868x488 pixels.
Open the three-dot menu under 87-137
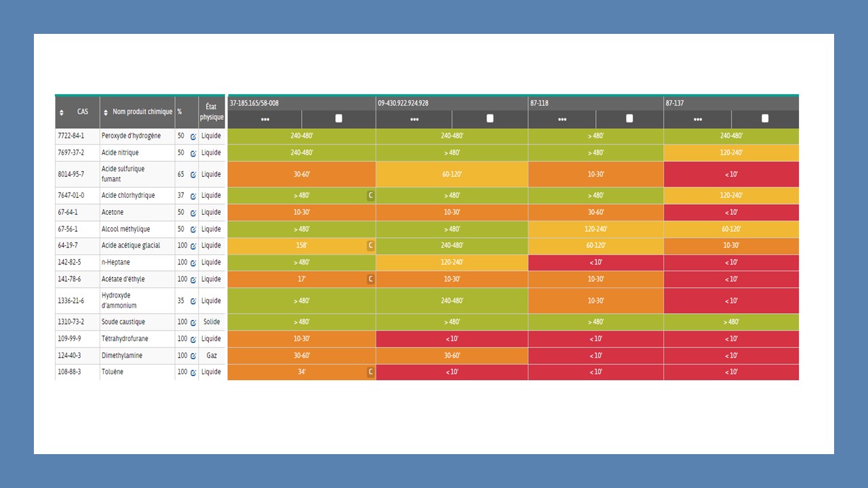[697, 119]
